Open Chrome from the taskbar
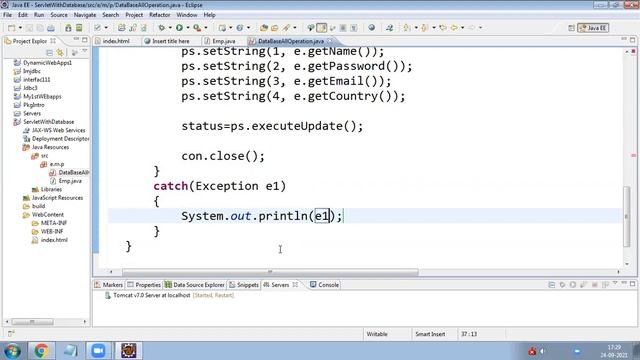This screenshot has width=640, height=360. point(41,351)
